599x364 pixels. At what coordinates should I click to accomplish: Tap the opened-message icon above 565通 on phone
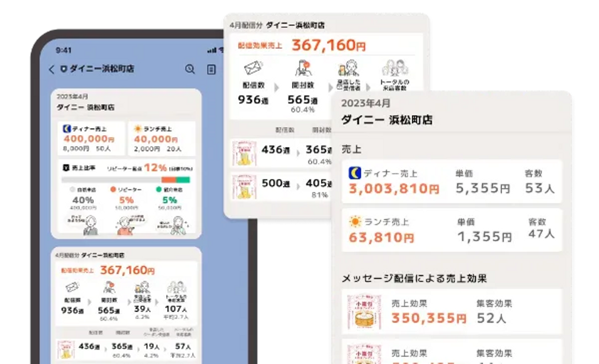(109, 287)
